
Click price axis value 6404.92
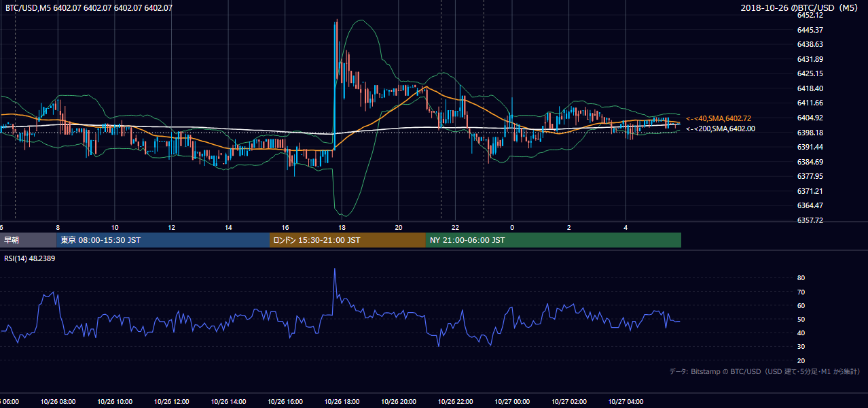(x=810, y=118)
